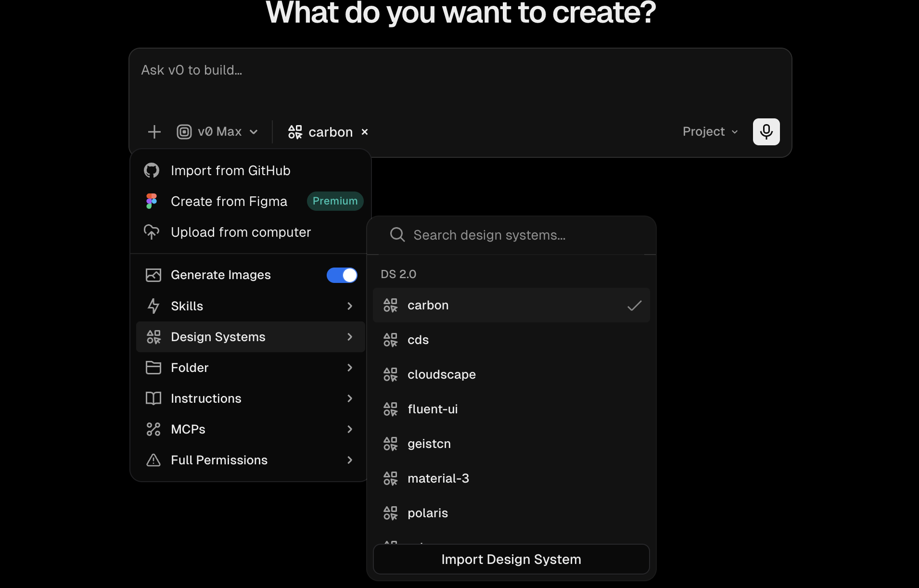
Task: Click the material-3 list item icon
Action: (x=390, y=478)
